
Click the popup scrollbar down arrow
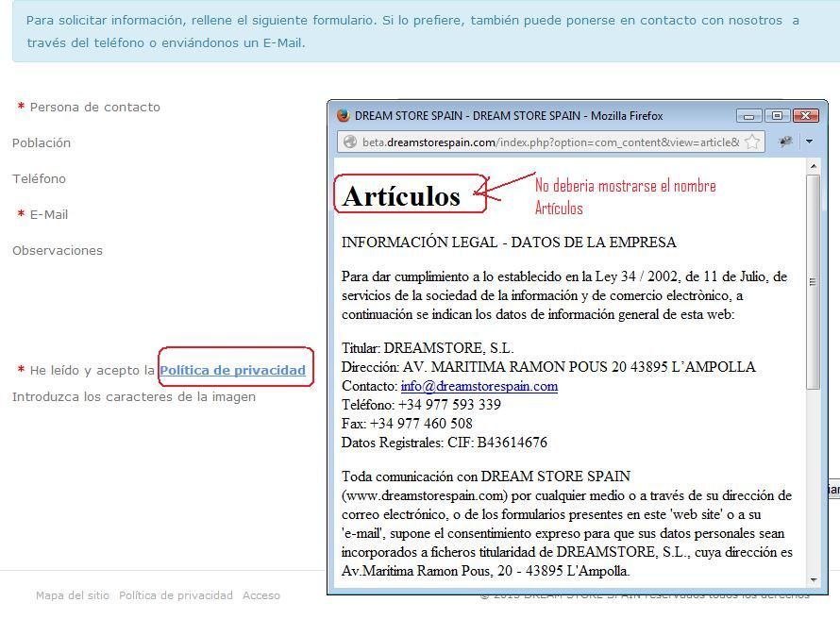point(814,580)
